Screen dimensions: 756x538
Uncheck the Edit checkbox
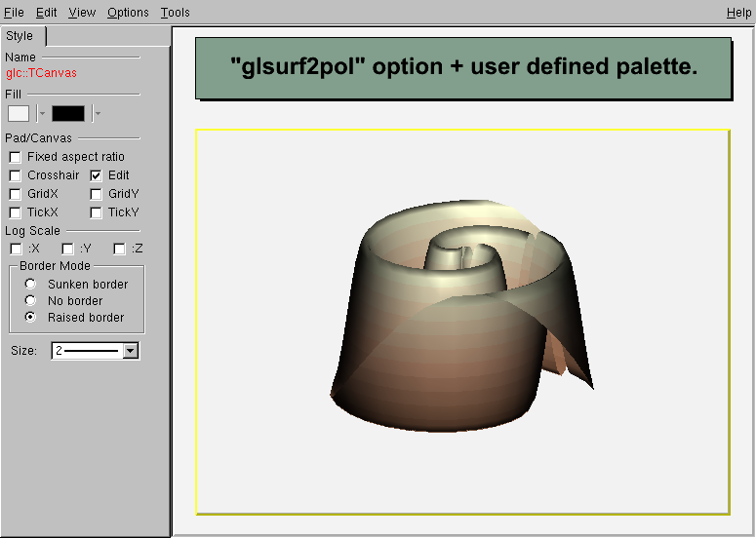click(x=97, y=175)
